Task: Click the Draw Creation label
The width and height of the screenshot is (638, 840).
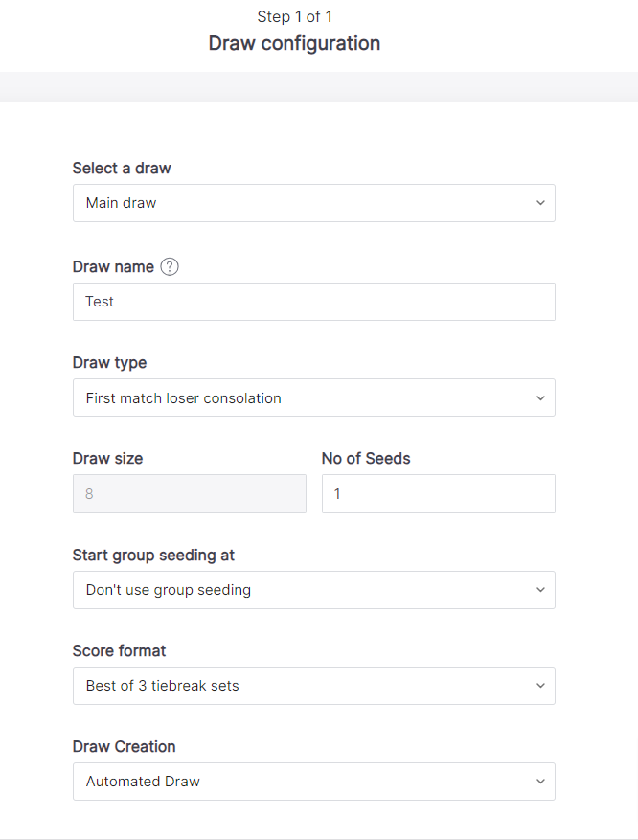Action: point(124,746)
